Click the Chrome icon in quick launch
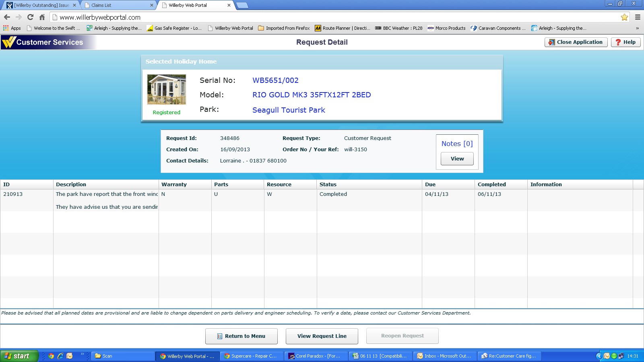 51,356
